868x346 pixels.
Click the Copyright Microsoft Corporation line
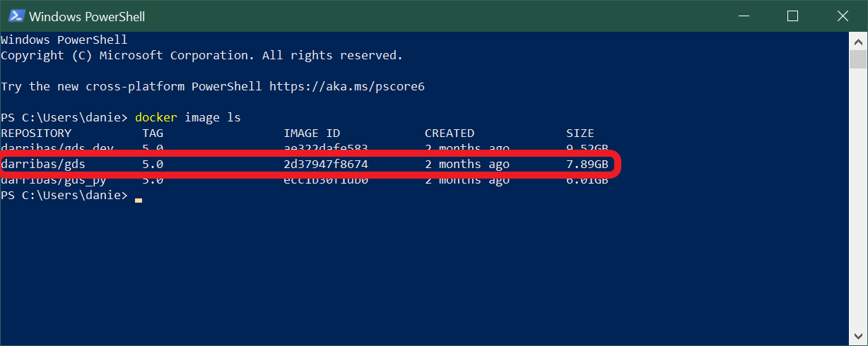tap(201, 55)
